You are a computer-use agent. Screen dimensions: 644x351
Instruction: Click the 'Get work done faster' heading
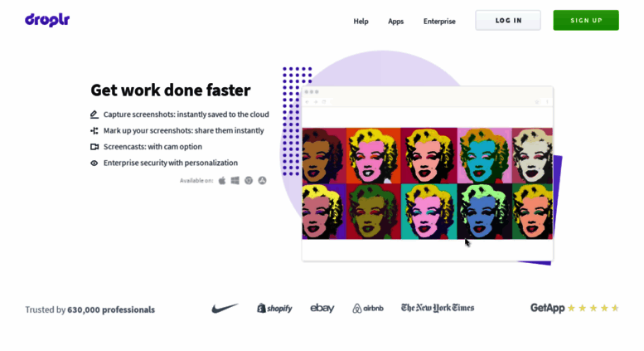[171, 90]
